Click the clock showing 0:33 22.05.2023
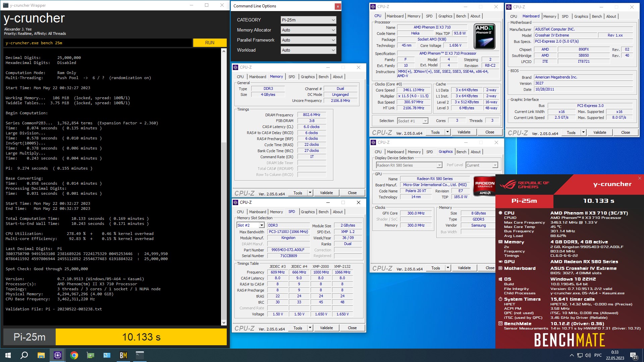Screen dimensions: 644x362 (x=615, y=355)
